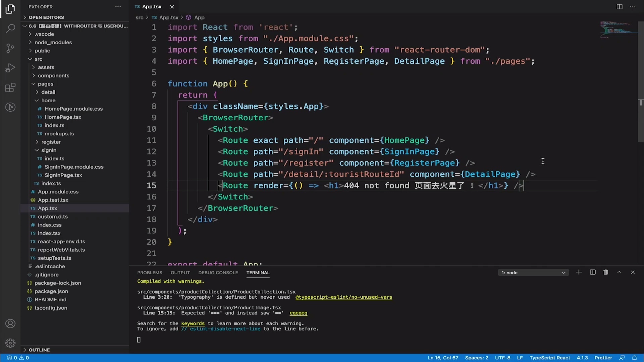Change indentation via Spaces: 2 button
The width and height of the screenshot is (644, 362).
coord(477,358)
